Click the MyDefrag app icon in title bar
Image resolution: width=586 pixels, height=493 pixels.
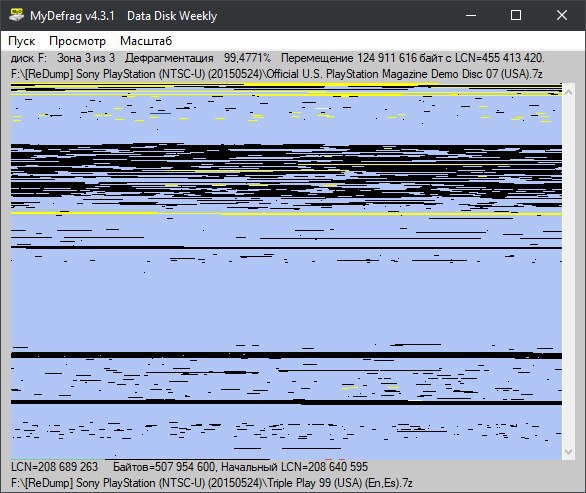click(x=16, y=16)
